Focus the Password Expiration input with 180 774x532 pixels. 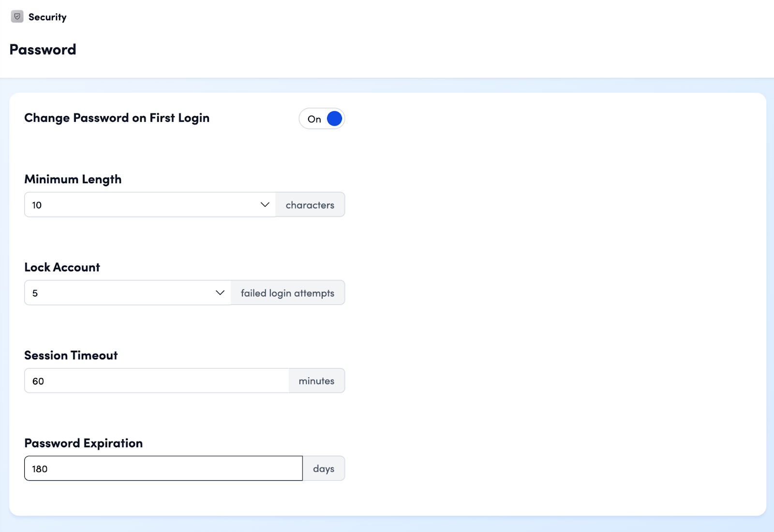(x=163, y=468)
